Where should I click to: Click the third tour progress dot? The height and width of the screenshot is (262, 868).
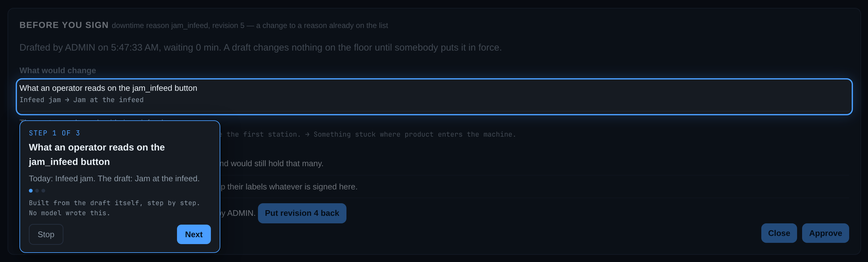point(43,190)
